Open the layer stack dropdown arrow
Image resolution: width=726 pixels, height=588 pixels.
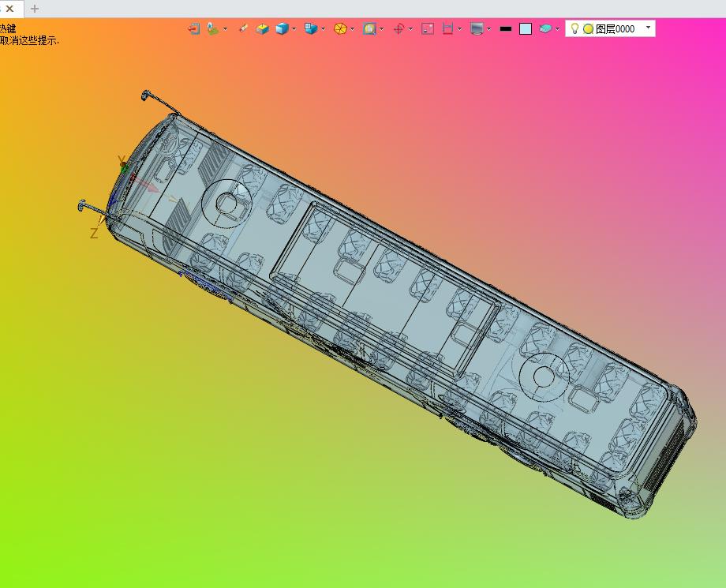point(557,29)
